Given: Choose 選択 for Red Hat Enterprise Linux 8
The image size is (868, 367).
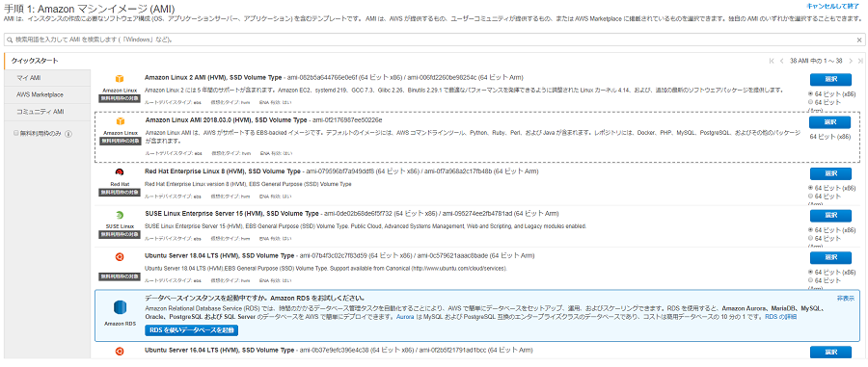Looking at the screenshot, I should [x=830, y=173].
